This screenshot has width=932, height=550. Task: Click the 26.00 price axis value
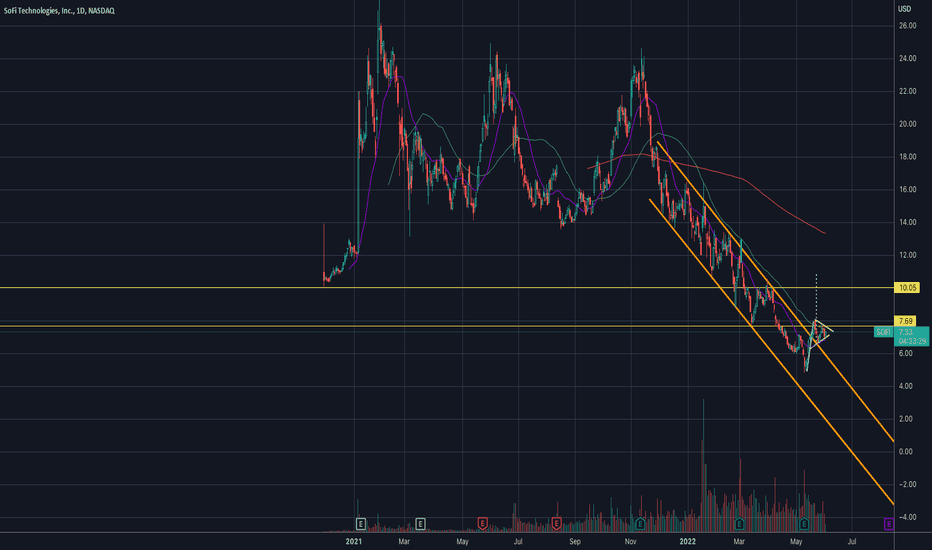[907, 26]
